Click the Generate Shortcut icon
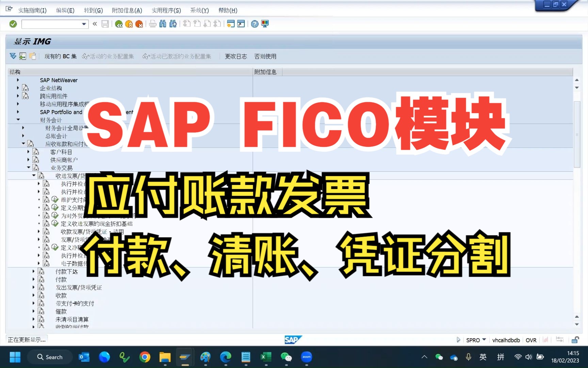588x368 pixels. pyautogui.click(x=241, y=24)
